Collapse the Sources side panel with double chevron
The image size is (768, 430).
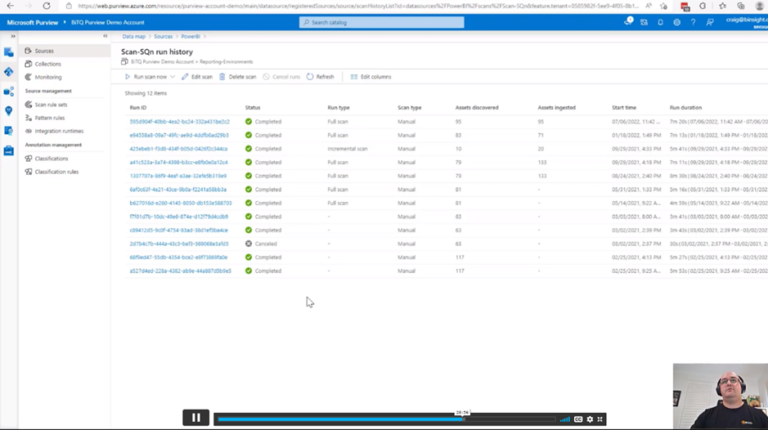[x=105, y=36]
